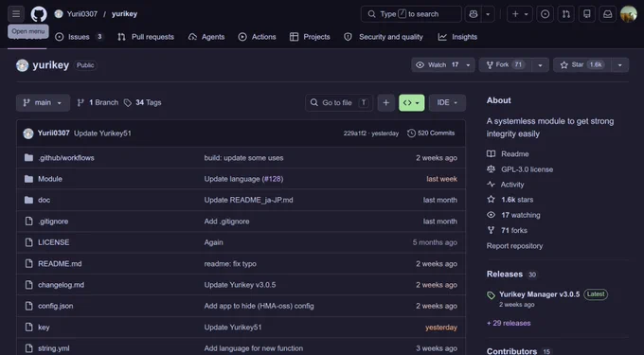644x355 pixels.
Task: Open latest commit Update Yurikey51 message
Action: 102,133
